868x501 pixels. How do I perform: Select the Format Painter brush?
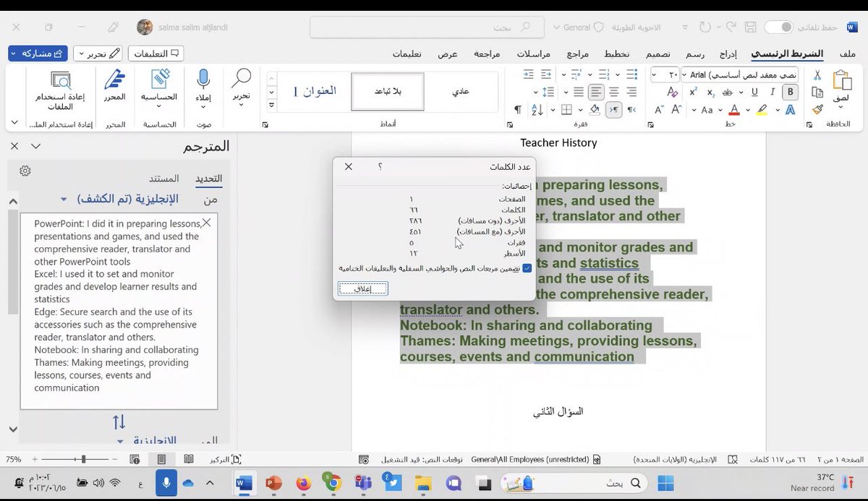tap(817, 109)
